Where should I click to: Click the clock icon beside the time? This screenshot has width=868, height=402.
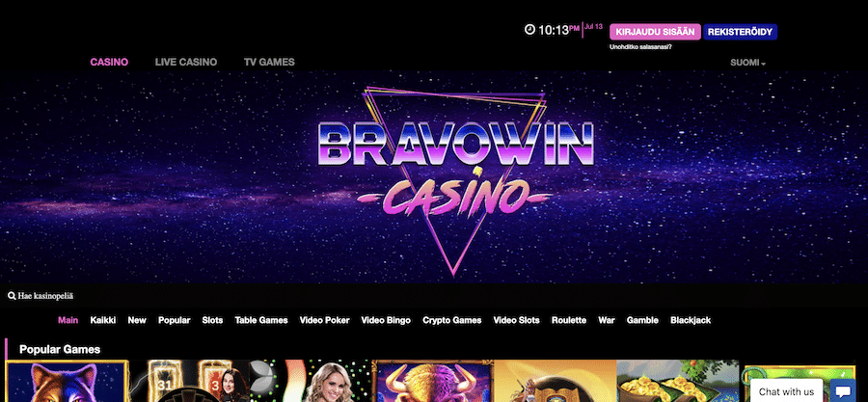[529, 29]
